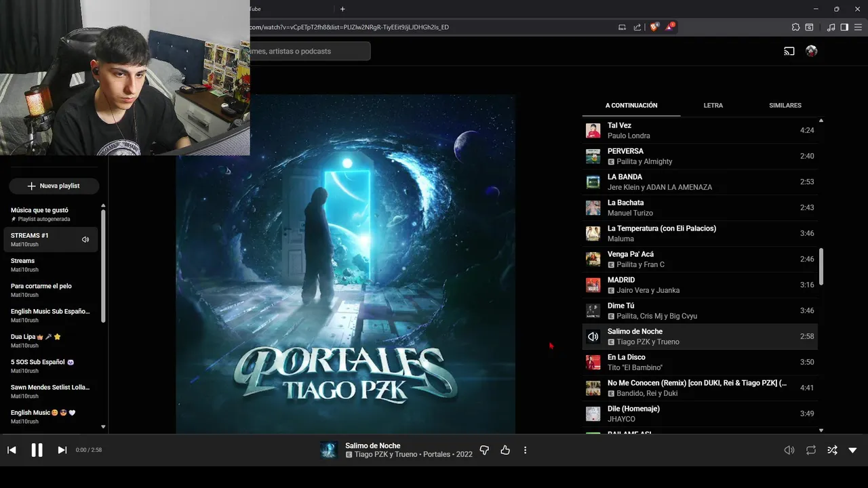Open Música que te gustó playlist
868x488 pixels.
click(51, 214)
